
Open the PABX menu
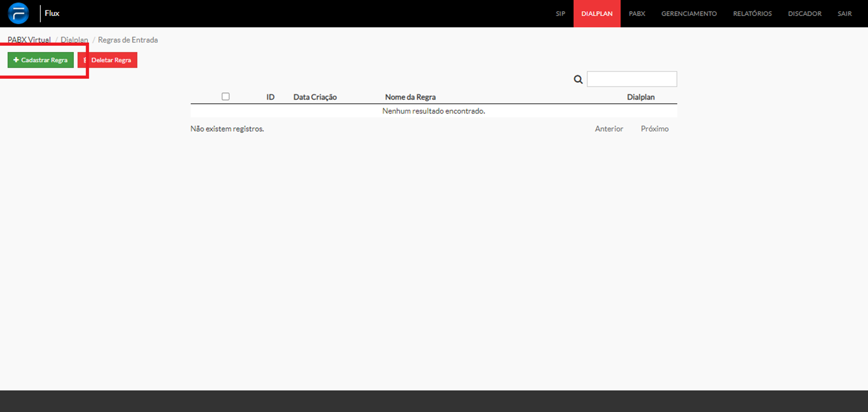point(637,13)
